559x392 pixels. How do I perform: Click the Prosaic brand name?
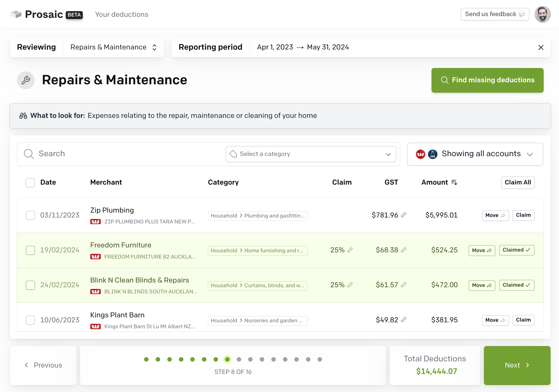click(44, 14)
